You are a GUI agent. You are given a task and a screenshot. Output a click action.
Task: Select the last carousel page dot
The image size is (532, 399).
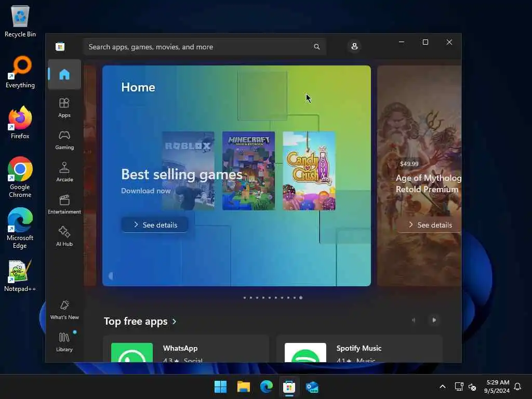(x=301, y=298)
